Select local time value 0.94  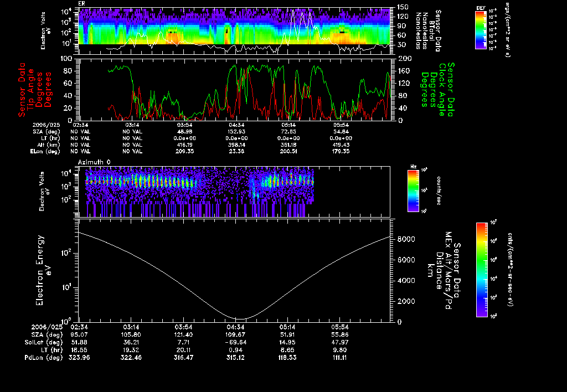(x=235, y=350)
